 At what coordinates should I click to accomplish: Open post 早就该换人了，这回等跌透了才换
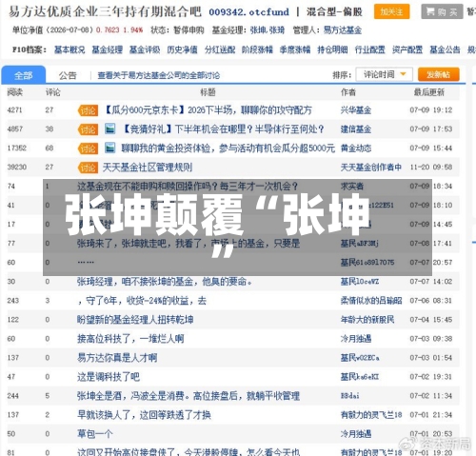click(144, 415)
